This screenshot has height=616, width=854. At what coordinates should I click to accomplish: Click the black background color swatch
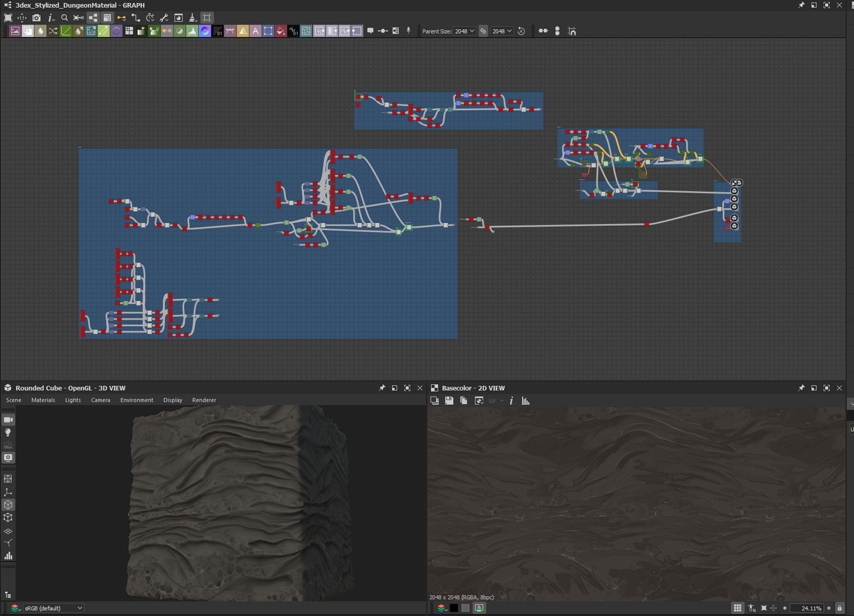pos(454,608)
